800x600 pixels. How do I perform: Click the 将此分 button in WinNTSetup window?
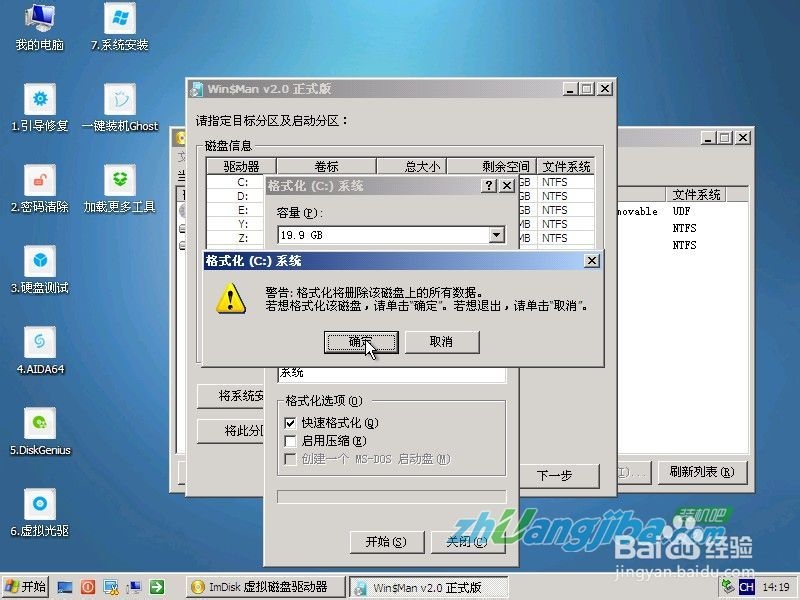(x=231, y=432)
